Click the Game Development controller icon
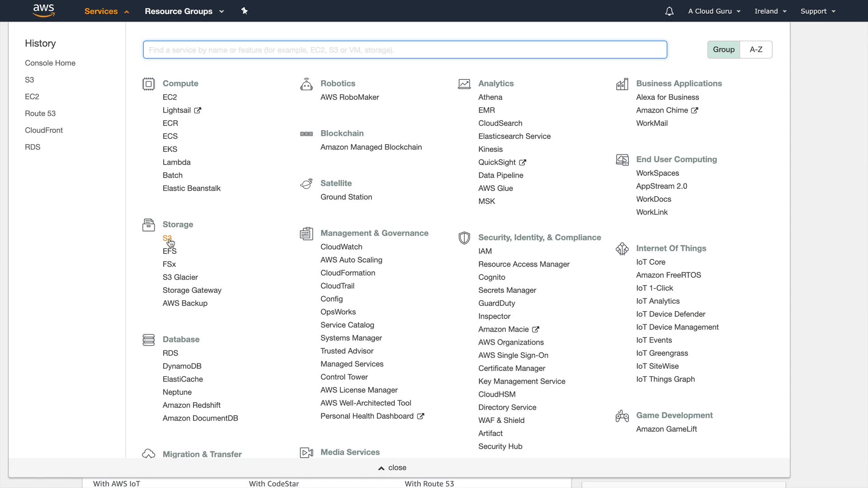This screenshot has width=868, height=488. click(x=622, y=416)
